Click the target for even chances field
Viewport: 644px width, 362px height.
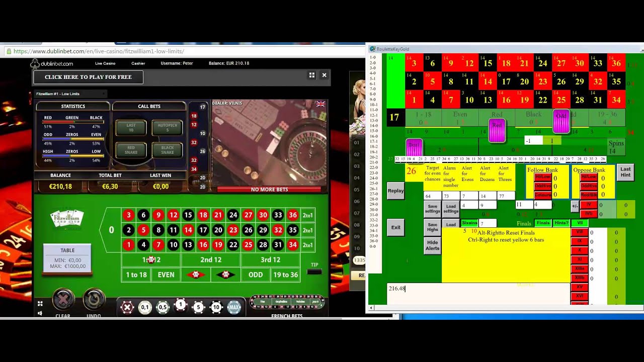pos(433,196)
